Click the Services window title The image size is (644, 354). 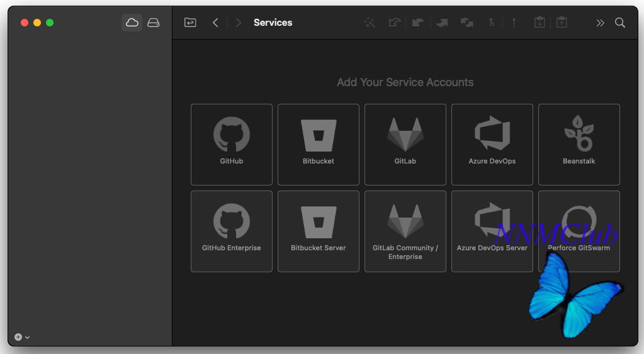273,23
